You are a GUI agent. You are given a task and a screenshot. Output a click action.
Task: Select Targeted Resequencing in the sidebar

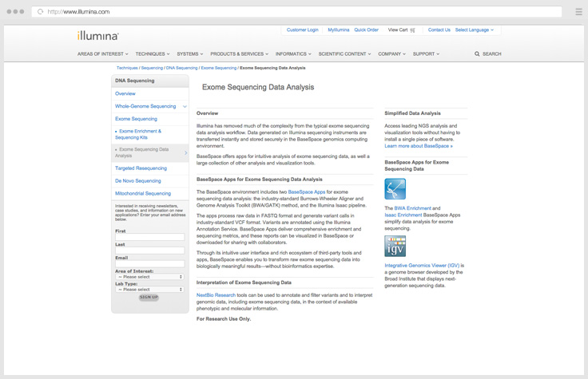click(x=141, y=168)
